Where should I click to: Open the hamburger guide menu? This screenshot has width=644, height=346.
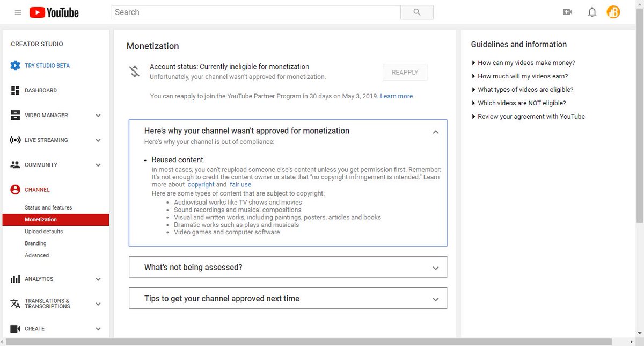pos(18,12)
